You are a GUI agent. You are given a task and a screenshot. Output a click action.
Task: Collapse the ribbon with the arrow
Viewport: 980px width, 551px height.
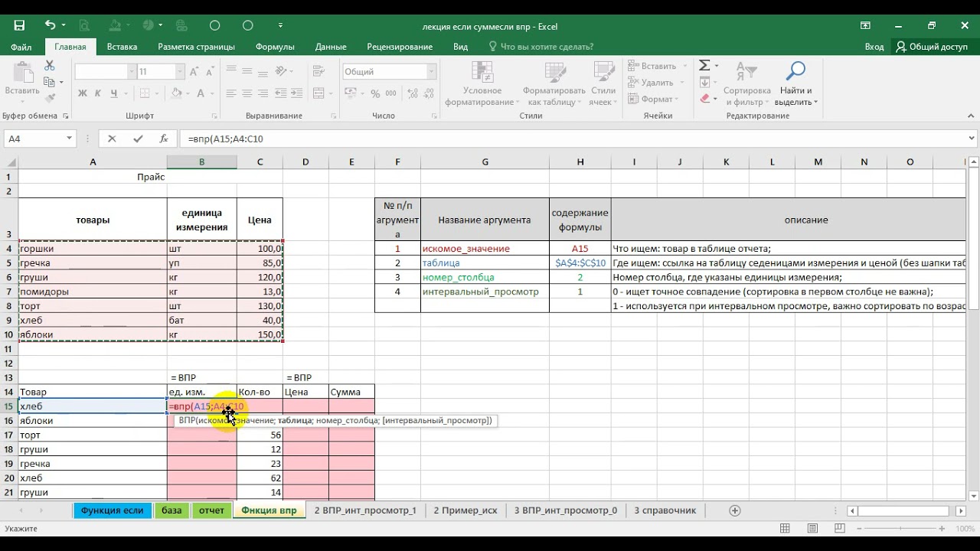click(x=971, y=116)
